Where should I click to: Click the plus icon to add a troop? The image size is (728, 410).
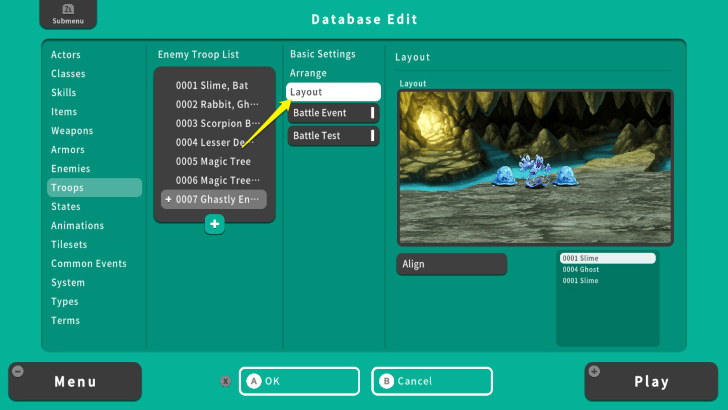pos(214,224)
